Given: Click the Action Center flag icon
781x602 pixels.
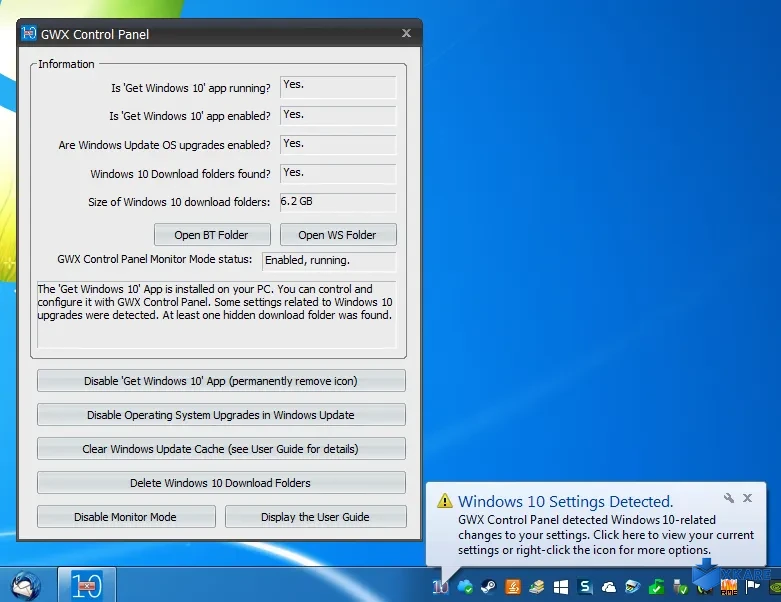Looking at the screenshot, I should 752,587.
